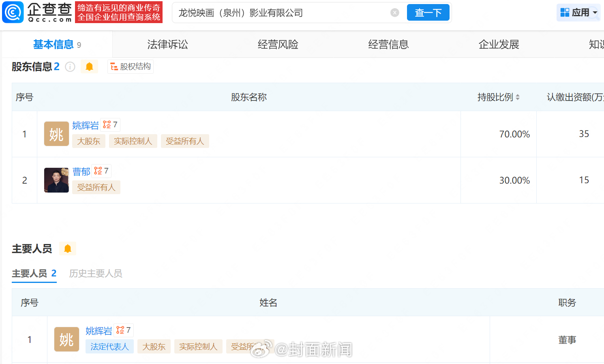Click the bell icon beside 主要人员
Screen dimensions: 604x364
pyautogui.click(x=67, y=248)
